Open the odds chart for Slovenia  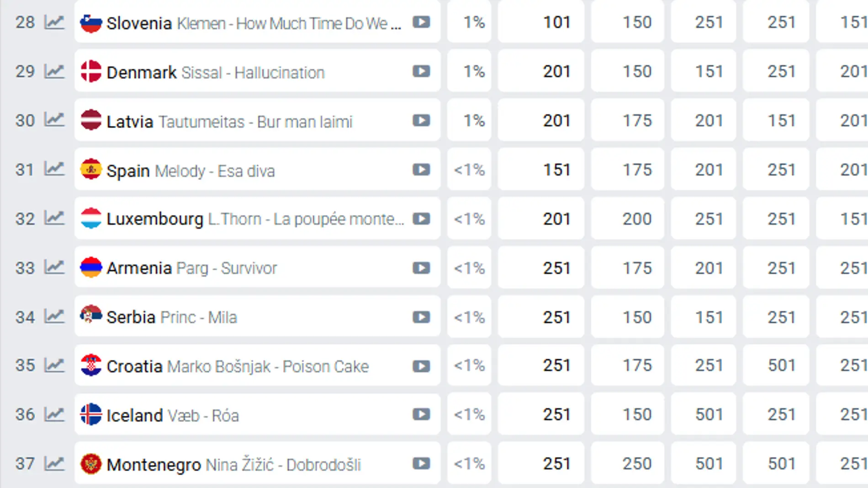54,22
